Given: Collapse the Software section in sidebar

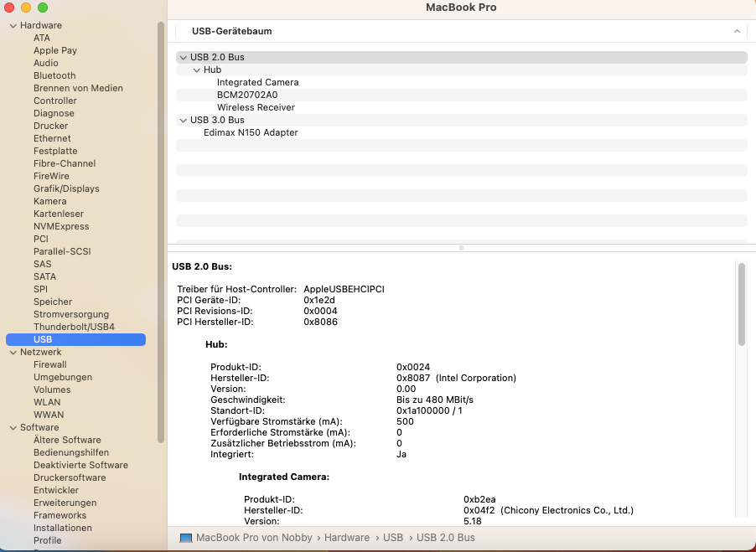Looking at the screenshot, I should click(x=13, y=428).
